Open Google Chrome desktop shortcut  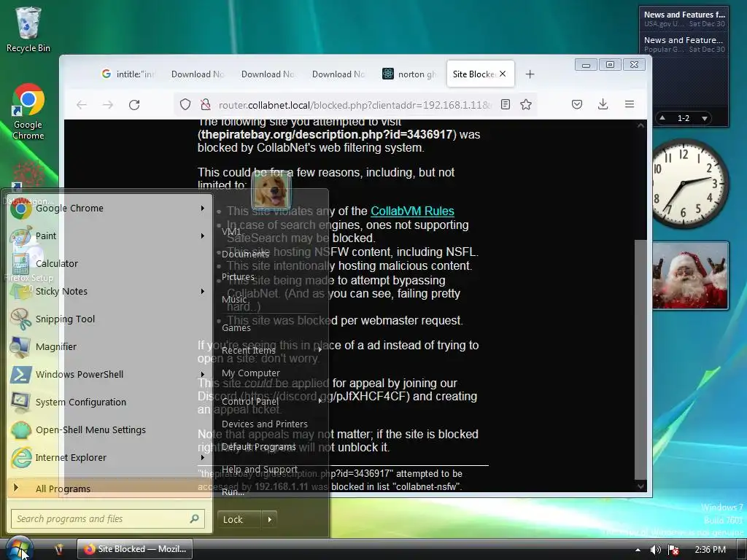[x=28, y=112]
